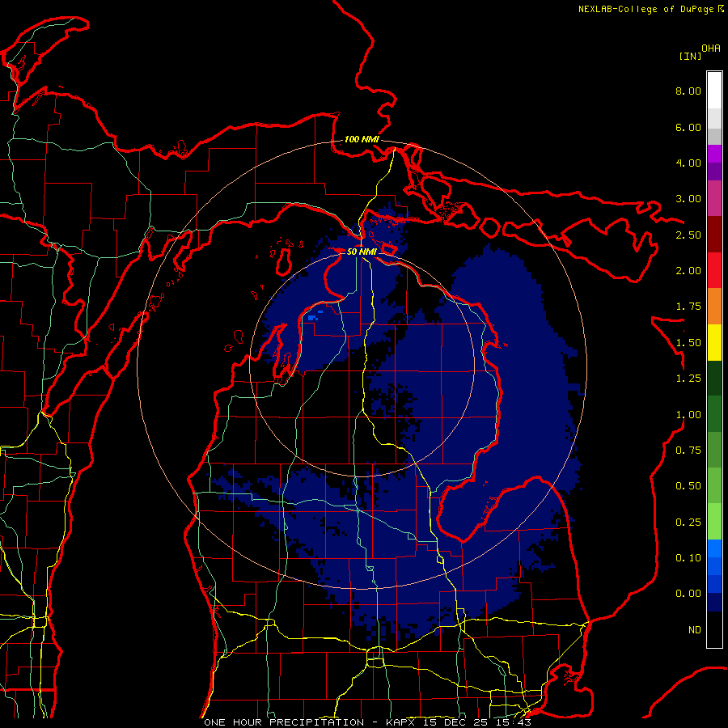Click the ND no-data label
This screenshot has height=728, width=728.
click(695, 630)
